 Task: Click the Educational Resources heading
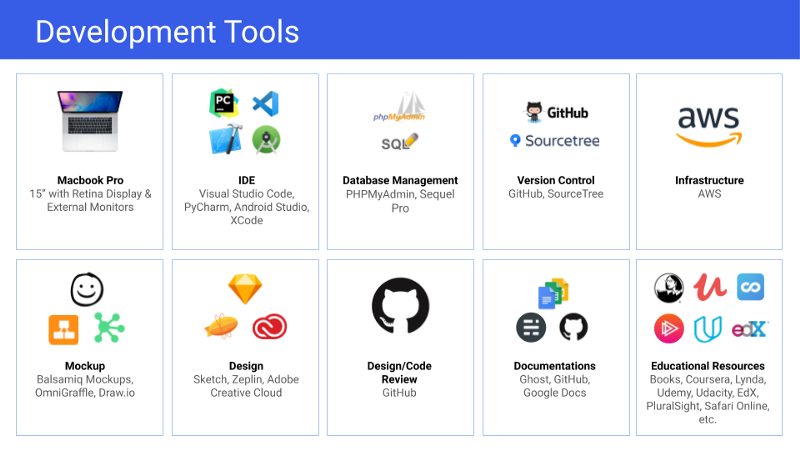[708, 366]
